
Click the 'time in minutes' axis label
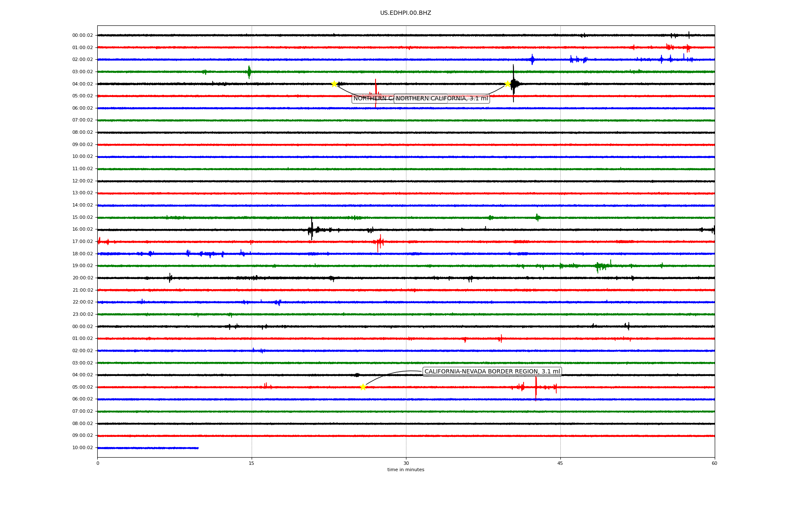405,470
